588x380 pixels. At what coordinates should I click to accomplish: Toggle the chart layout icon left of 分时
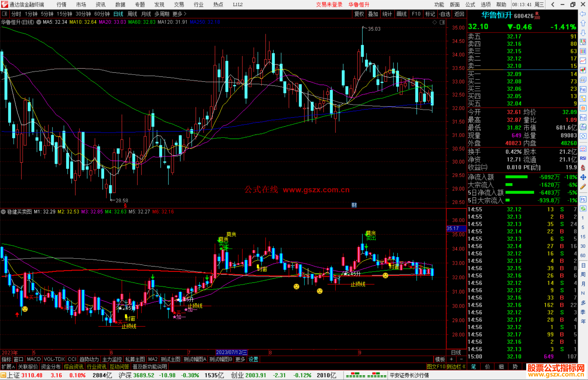pos(4,14)
